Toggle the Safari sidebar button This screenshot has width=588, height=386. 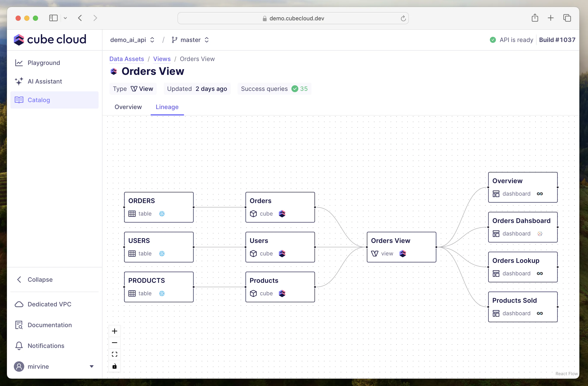click(53, 18)
